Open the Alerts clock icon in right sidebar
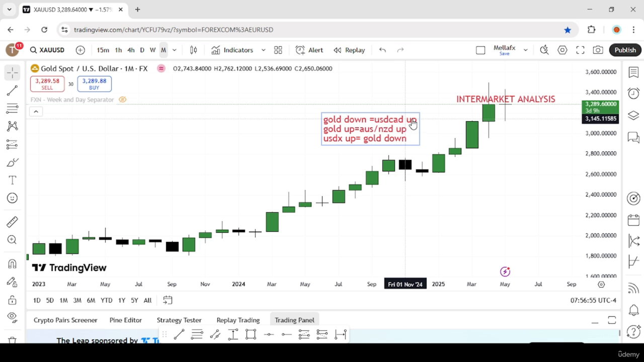This screenshot has height=362, width=644. tap(633, 93)
